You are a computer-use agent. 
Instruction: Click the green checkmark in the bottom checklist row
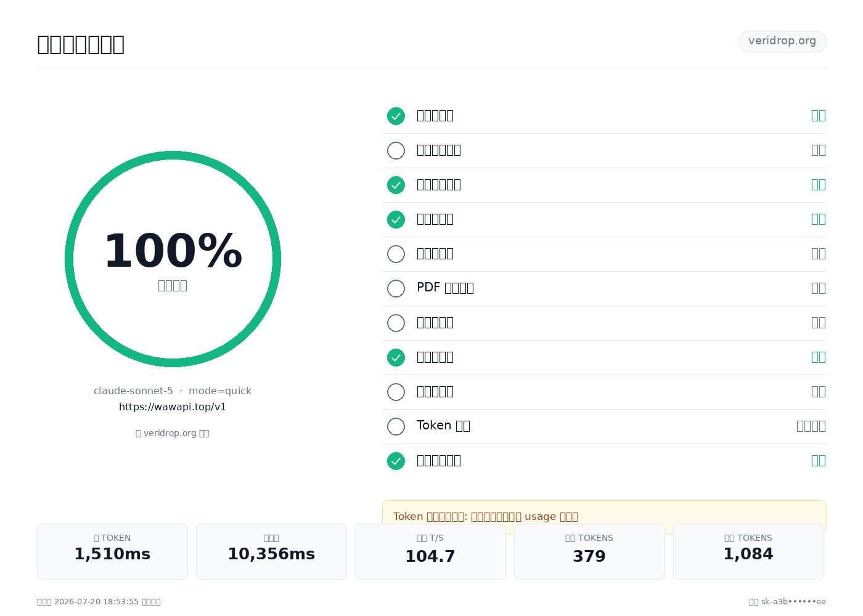coord(396,461)
